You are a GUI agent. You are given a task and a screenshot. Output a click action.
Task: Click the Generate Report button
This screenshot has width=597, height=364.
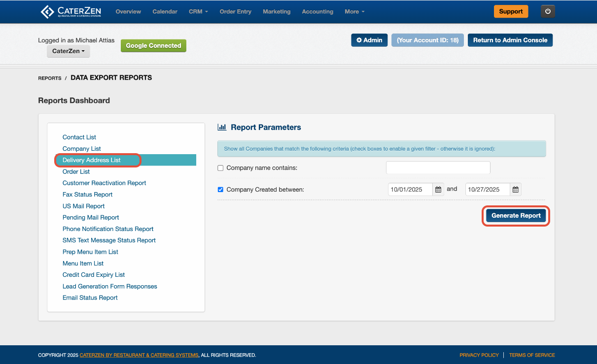tap(516, 216)
